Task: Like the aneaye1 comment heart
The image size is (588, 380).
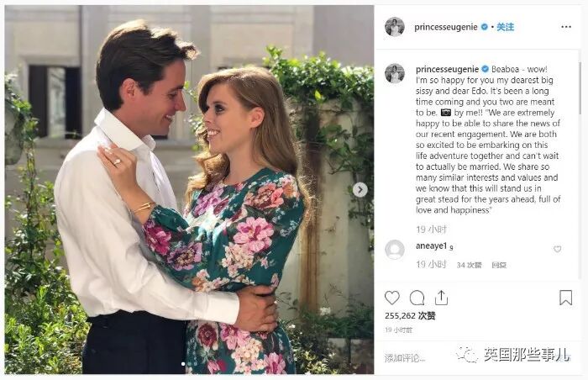Action: pos(557,249)
